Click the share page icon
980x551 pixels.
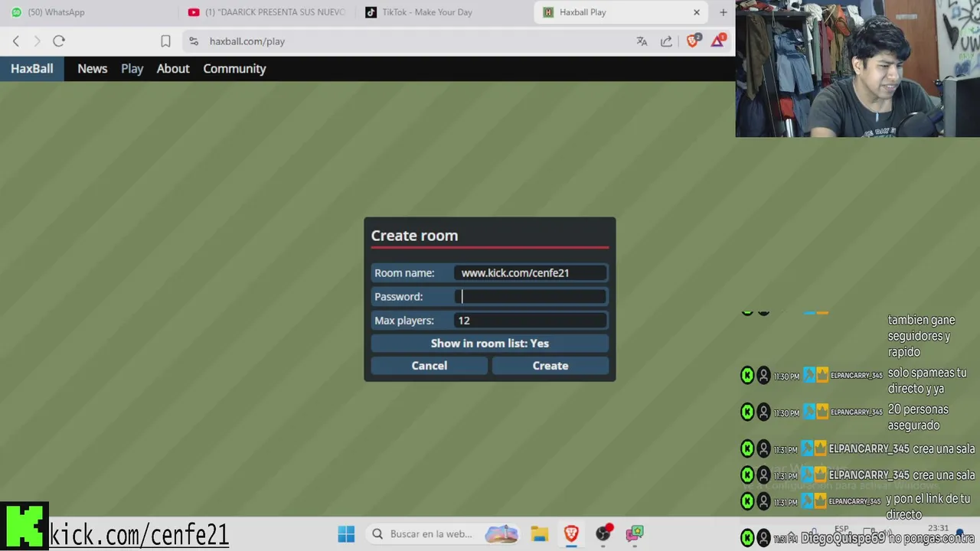click(666, 41)
